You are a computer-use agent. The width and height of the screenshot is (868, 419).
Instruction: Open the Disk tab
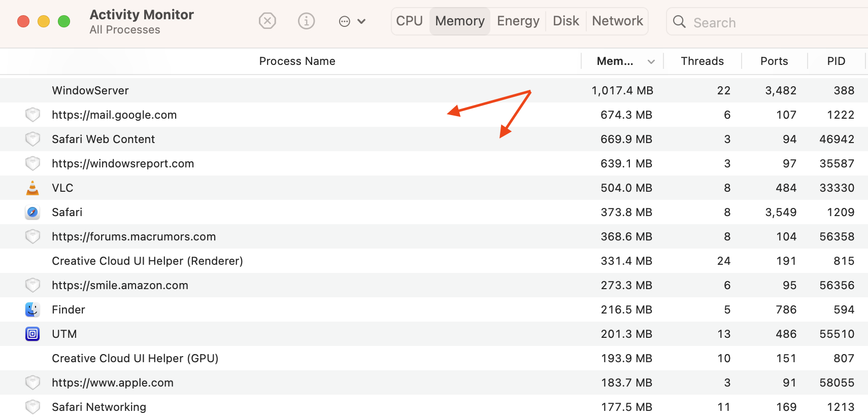tap(565, 21)
